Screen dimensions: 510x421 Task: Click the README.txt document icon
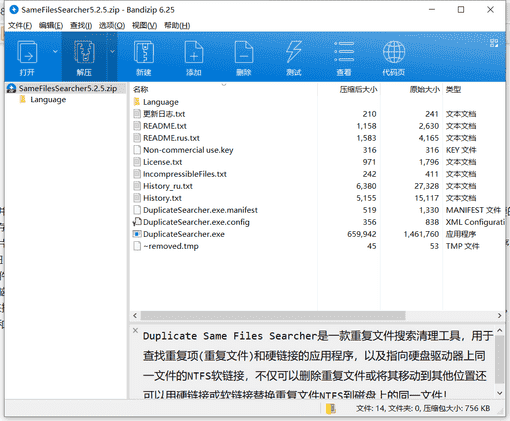pyautogui.click(x=137, y=126)
